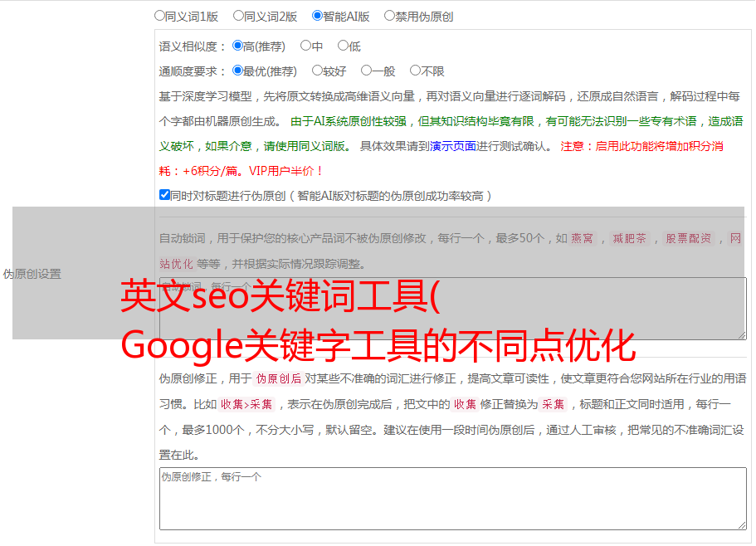Set 通顺度要求 to 最优(推荐)
The height and width of the screenshot is (546, 756).
point(237,71)
